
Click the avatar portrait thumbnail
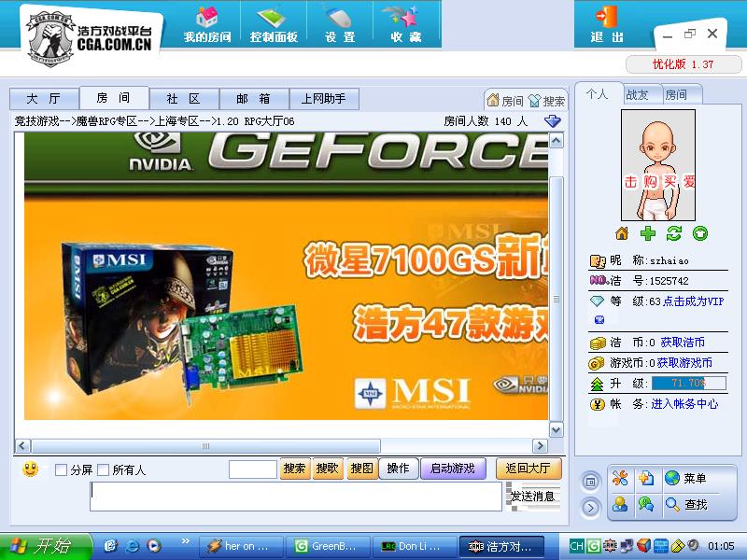coord(658,165)
